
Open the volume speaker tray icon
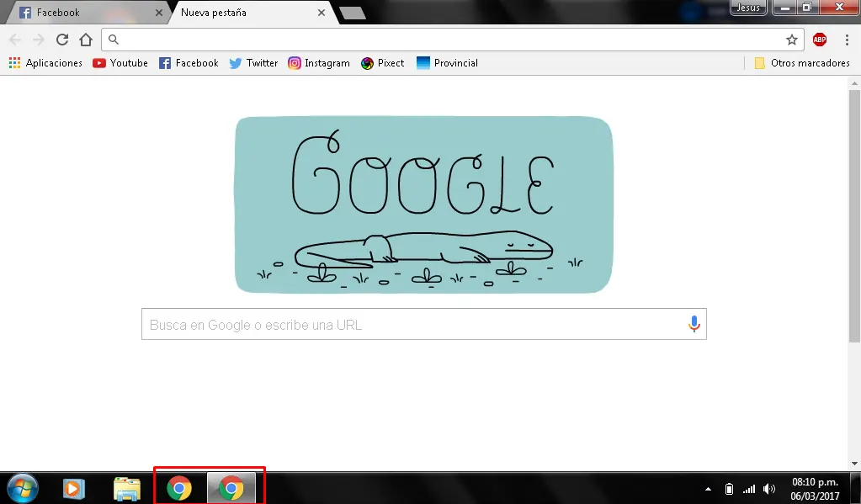pos(769,489)
